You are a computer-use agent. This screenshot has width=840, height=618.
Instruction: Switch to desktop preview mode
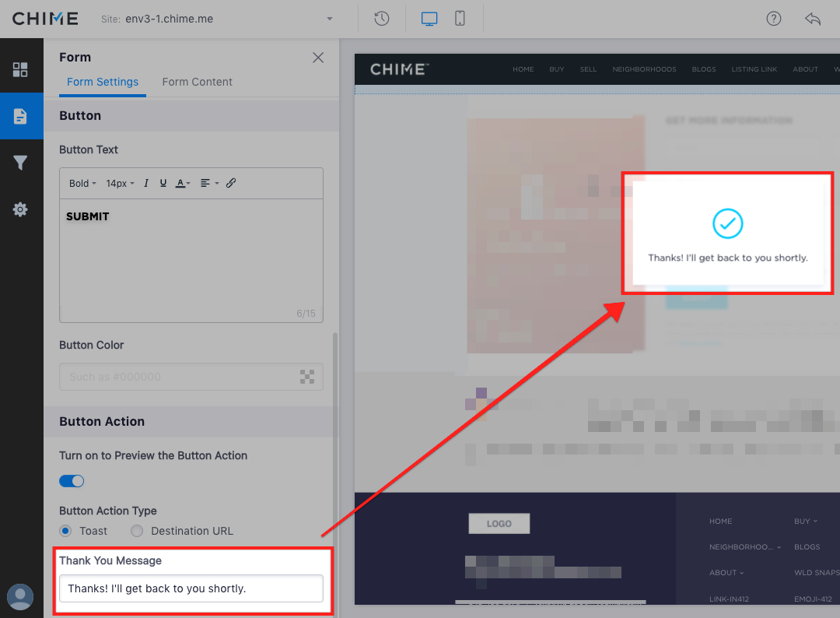(429, 19)
